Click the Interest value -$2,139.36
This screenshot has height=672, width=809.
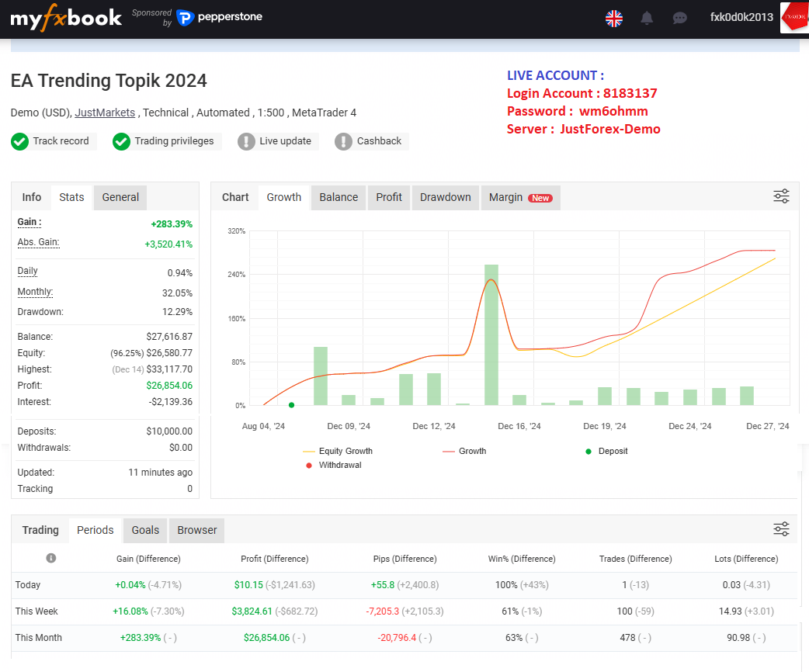(171, 402)
